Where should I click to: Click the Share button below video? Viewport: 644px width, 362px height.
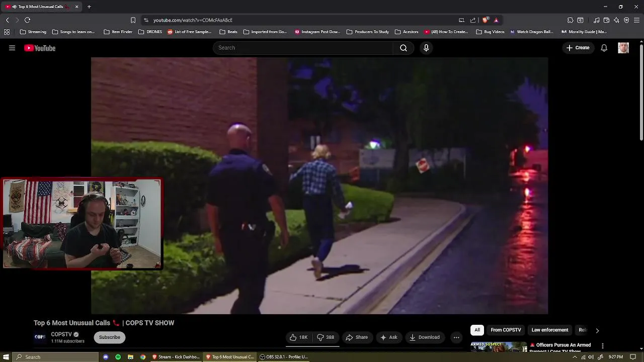(x=357, y=337)
